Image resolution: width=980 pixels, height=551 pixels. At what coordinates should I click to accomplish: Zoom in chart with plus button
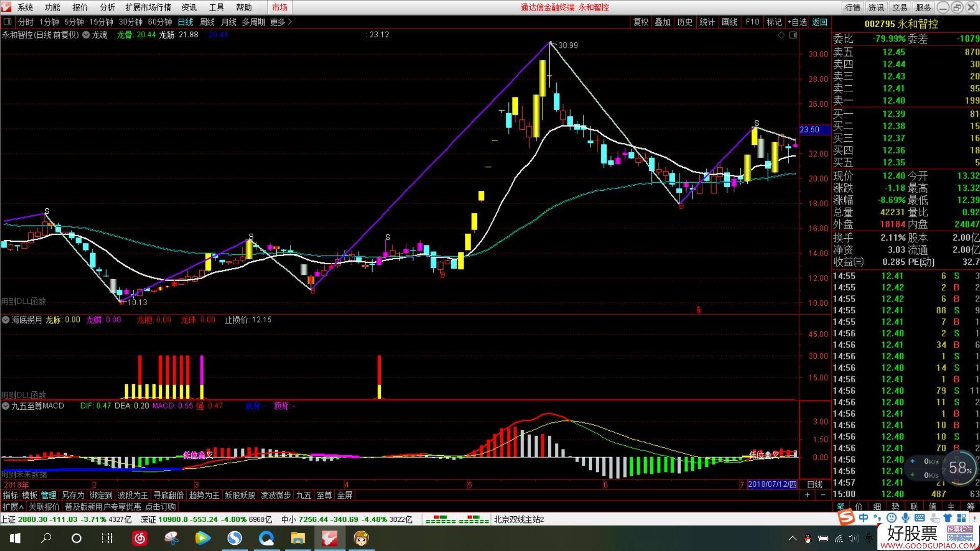807,495
